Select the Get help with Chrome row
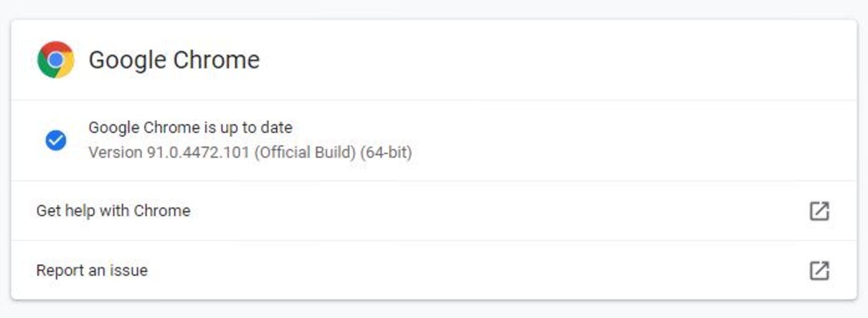 pos(434,211)
